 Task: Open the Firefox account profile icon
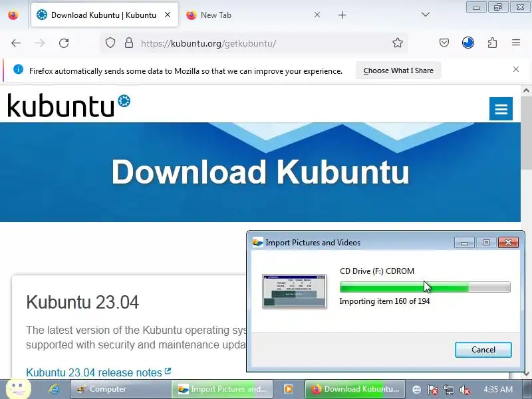click(468, 43)
